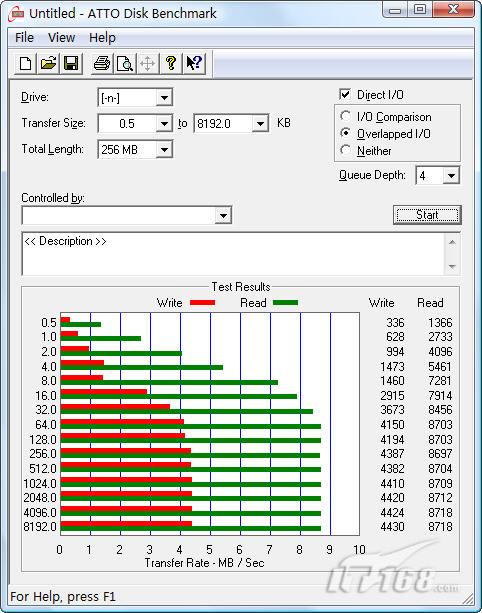482x613 pixels.
Task: Open a file with the folder icon
Action: [48, 63]
